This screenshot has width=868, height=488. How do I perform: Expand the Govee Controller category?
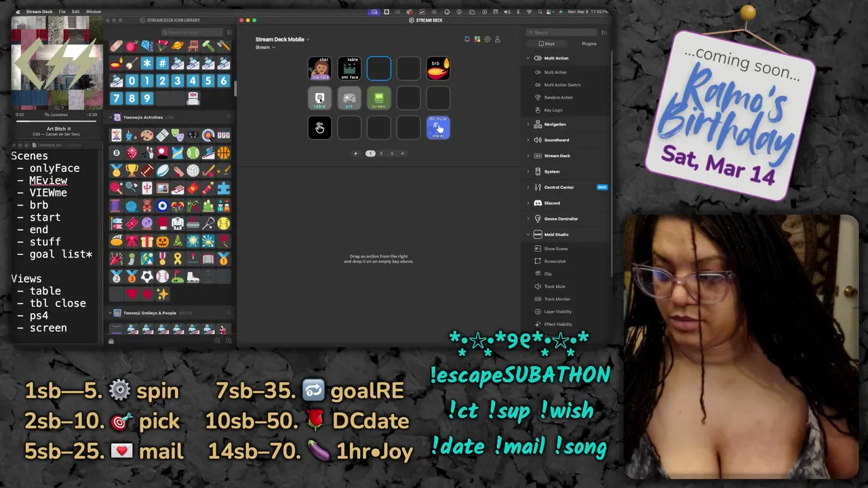click(x=528, y=219)
